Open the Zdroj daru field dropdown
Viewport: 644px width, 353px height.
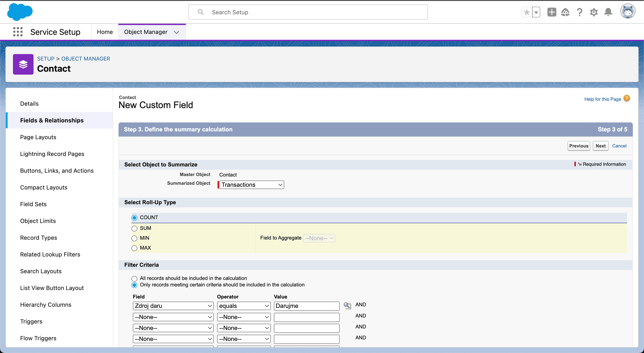[173, 306]
